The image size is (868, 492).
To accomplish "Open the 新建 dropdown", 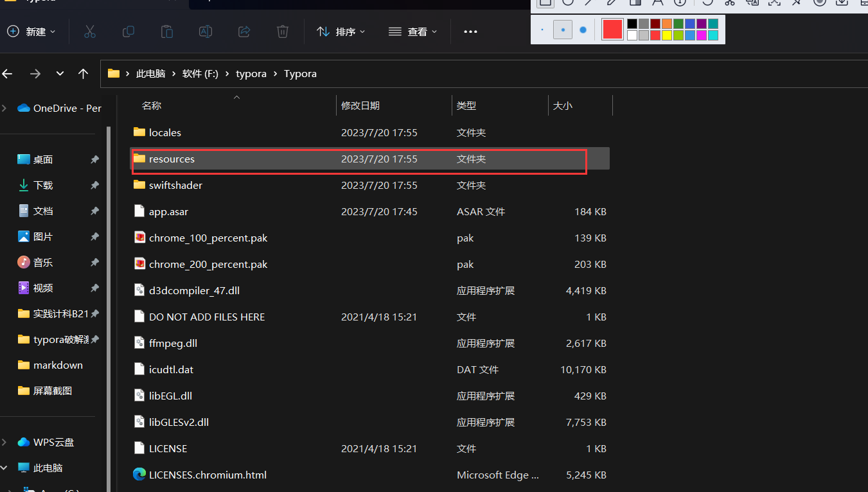I will [31, 31].
